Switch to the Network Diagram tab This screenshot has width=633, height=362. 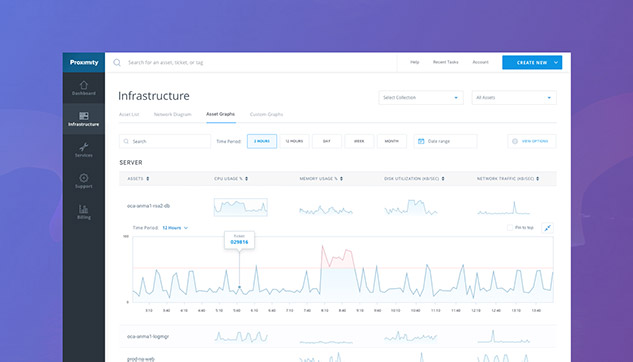tap(172, 115)
